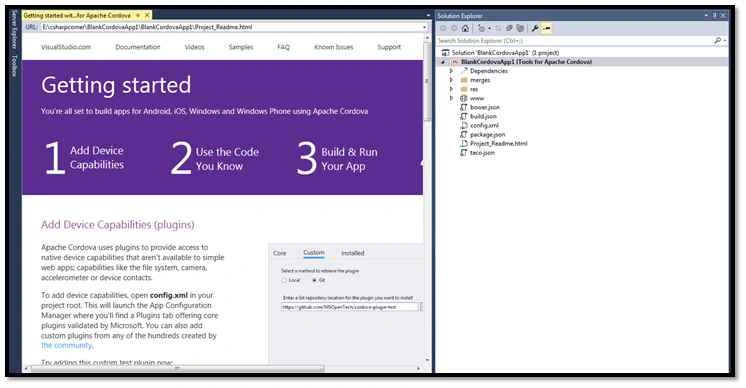Click the Support link
Image resolution: width=746 pixels, height=388 pixels.
(x=389, y=47)
